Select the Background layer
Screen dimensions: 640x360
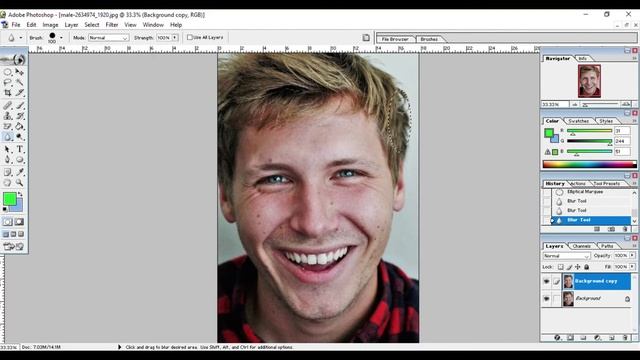[596, 299]
